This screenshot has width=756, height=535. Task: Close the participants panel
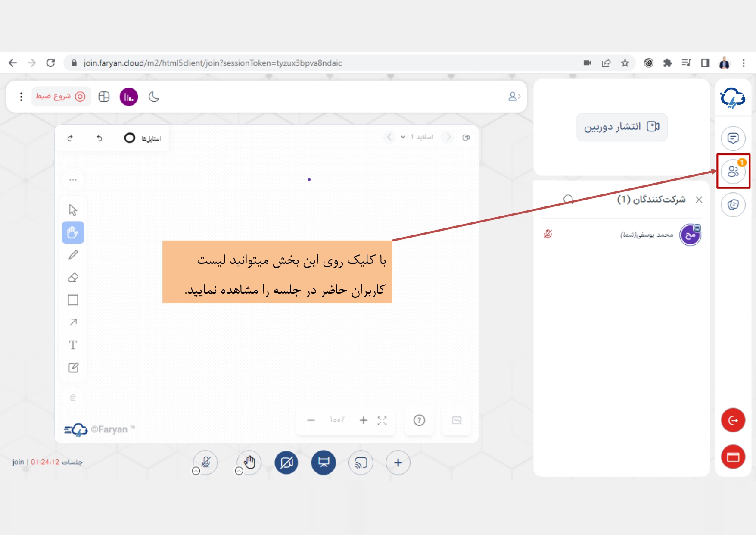(x=699, y=200)
